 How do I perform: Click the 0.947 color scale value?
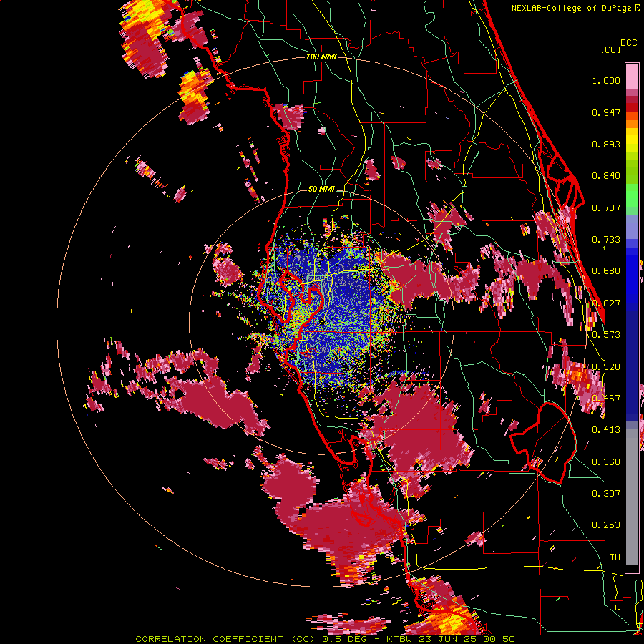pos(606,112)
